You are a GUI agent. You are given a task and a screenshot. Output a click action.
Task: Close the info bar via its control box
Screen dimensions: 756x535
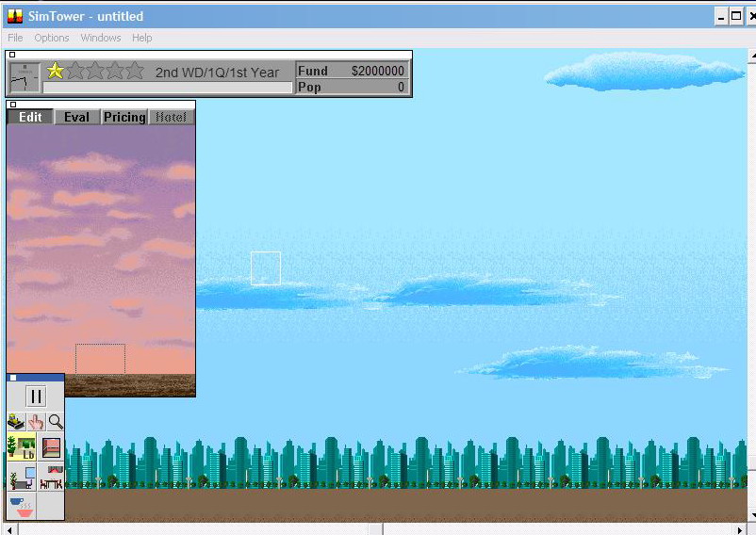(12, 55)
